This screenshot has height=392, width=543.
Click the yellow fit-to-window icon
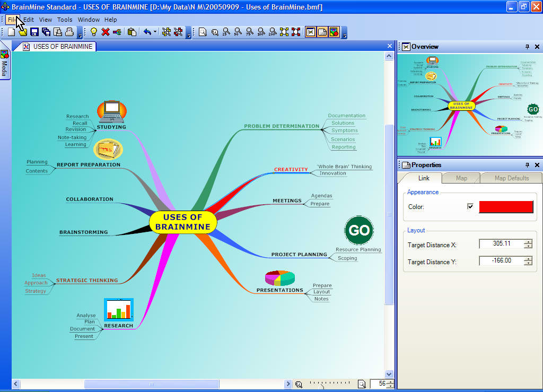pyautogui.click(x=284, y=32)
